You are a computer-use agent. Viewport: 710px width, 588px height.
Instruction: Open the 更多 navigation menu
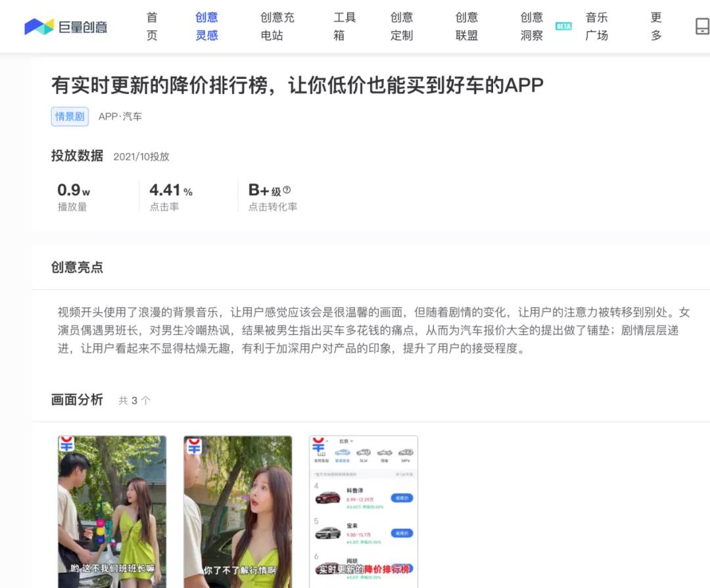[x=656, y=26]
